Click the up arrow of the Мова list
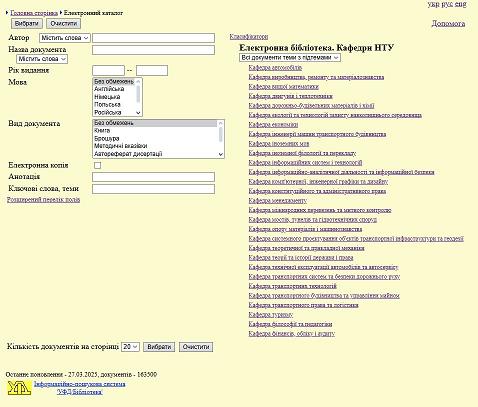 (139, 81)
